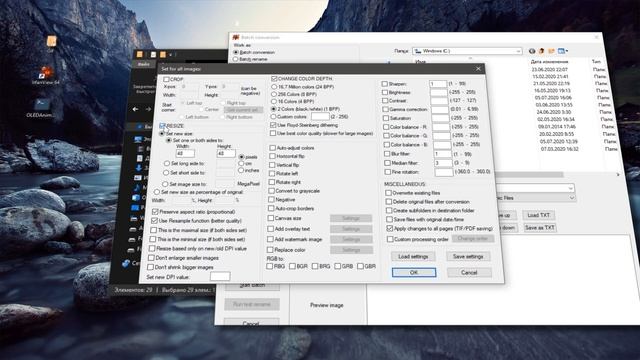Click the back arrow in File Explorer
Screen dimensions: 640x360
[135, 109]
